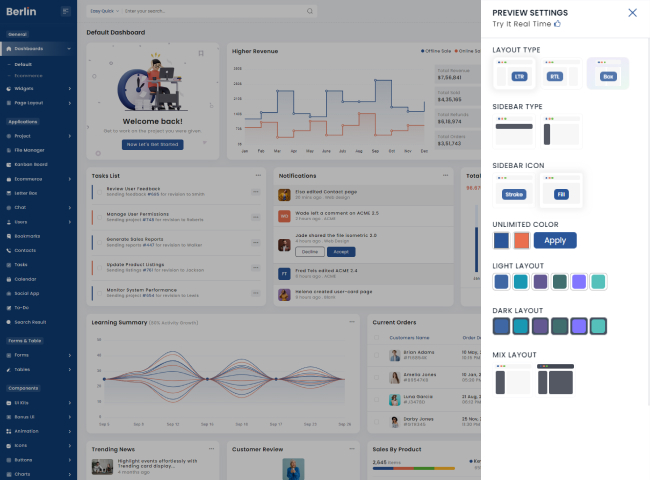Toggle the sidebar collapse icon beside Berlin logo

pyautogui.click(x=65, y=11)
